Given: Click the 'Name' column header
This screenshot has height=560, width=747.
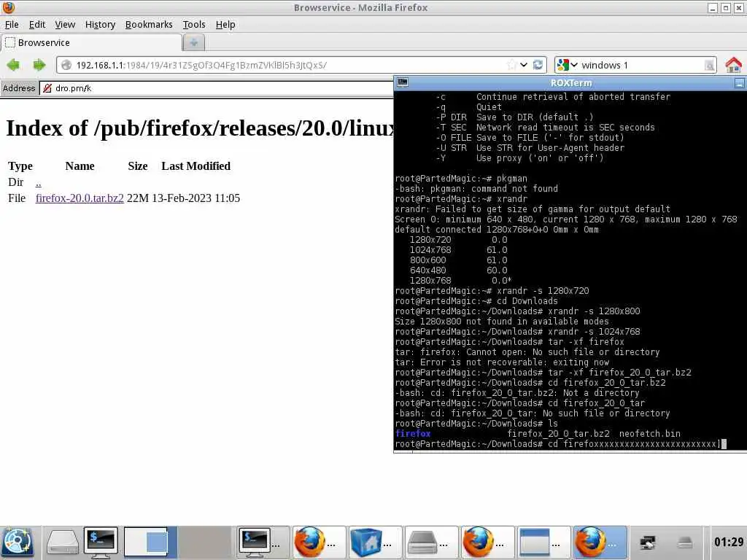Looking at the screenshot, I should tap(80, 166).
